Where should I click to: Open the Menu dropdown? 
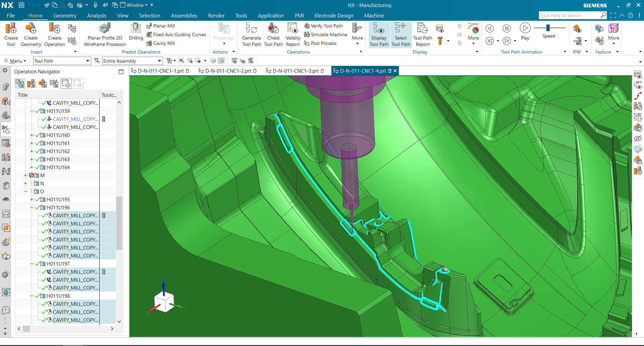tap(15, 61)
